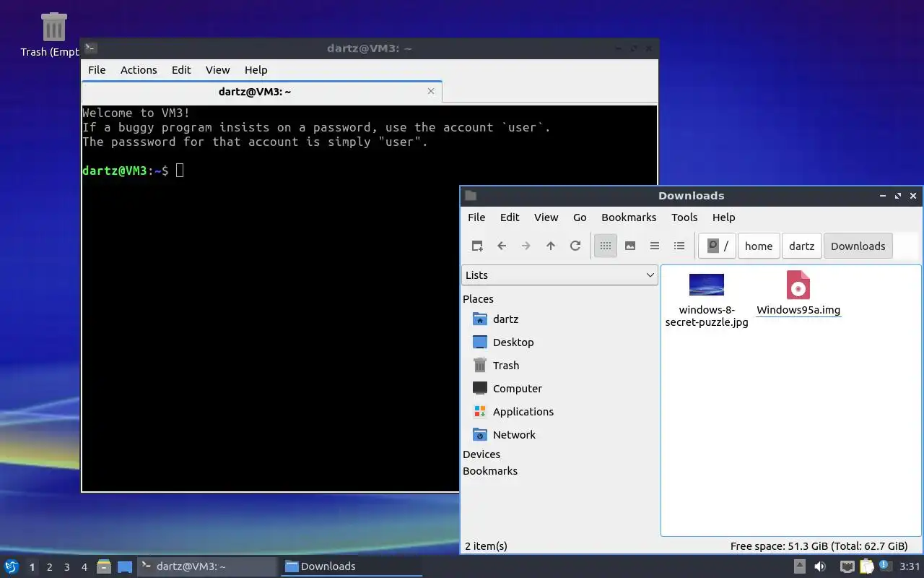
Task: Switch to detailed list view
Action: click(x=679, y=246)
